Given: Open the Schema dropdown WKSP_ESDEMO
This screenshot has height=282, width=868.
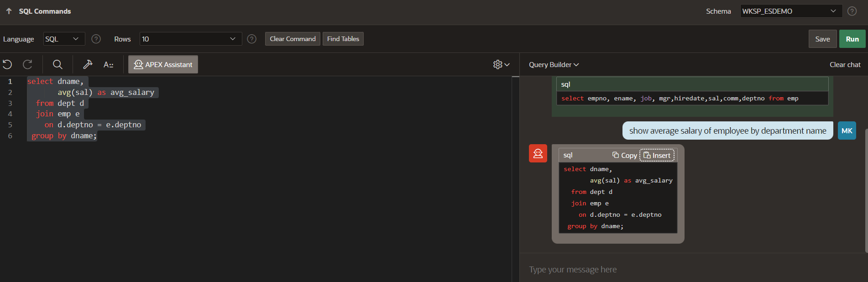Looking at the screenshot, I should [x=790, y=11].
